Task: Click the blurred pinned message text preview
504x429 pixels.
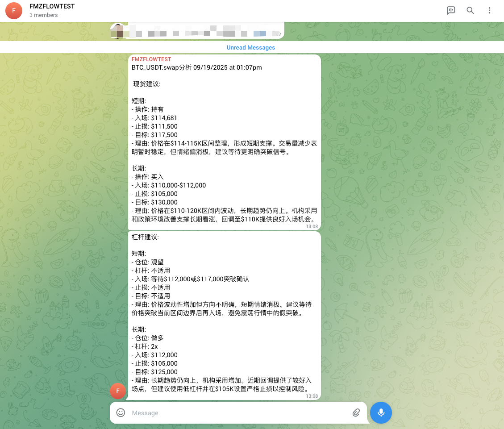Action: click(x=196, y=33)
